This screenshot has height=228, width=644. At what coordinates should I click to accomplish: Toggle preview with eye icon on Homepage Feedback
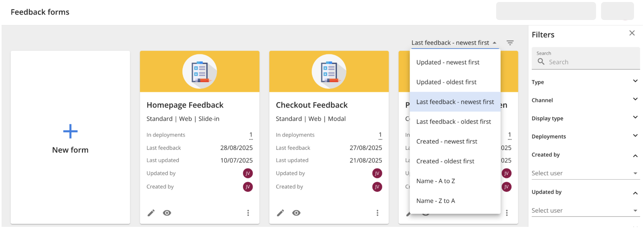click(167, 213)
